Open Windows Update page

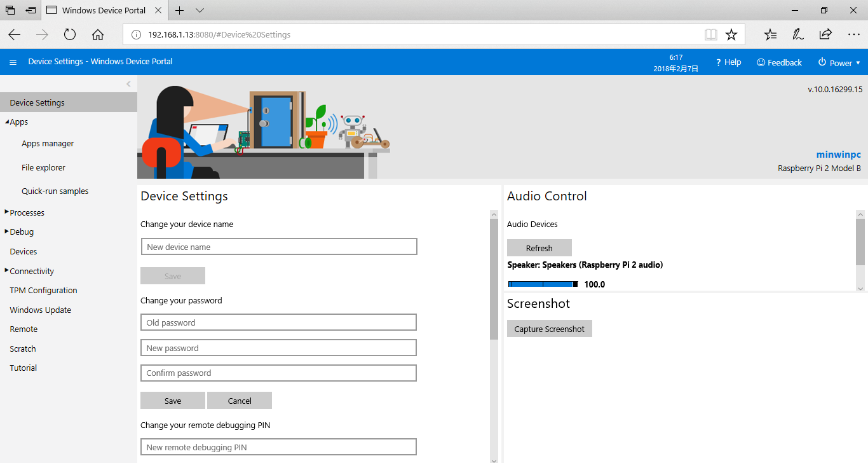pos(40,310)
